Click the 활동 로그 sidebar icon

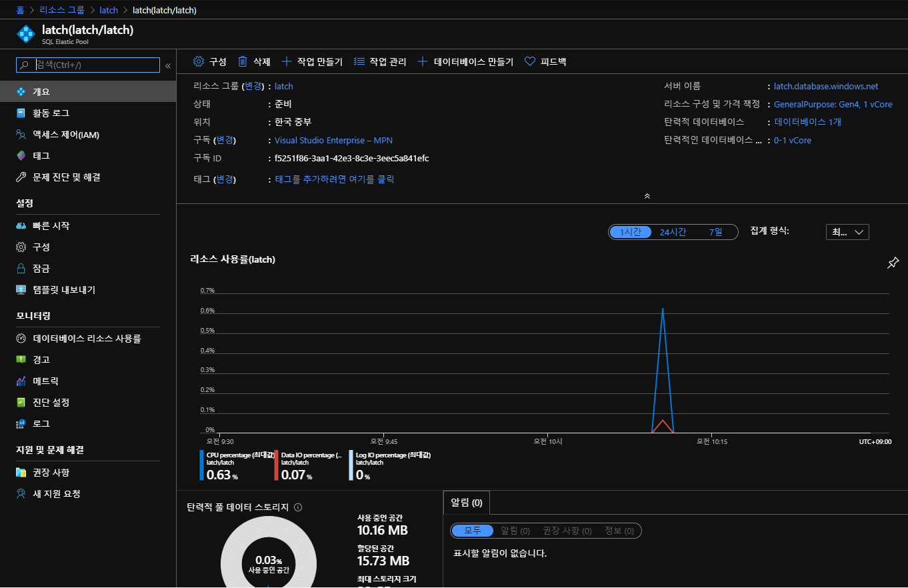tap(21, 113)
